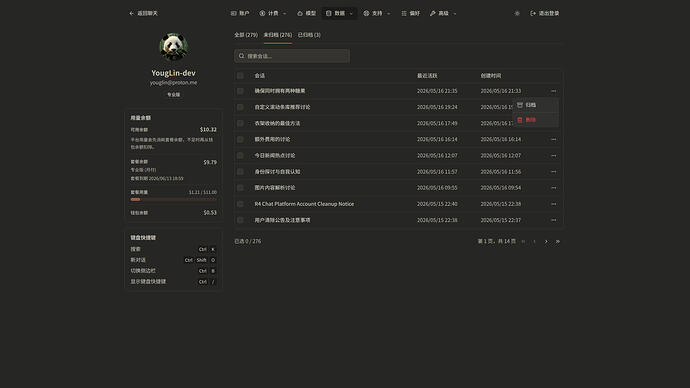
Task: Expand the 高级 advanced dropdown
Action: tap(443, 13)
